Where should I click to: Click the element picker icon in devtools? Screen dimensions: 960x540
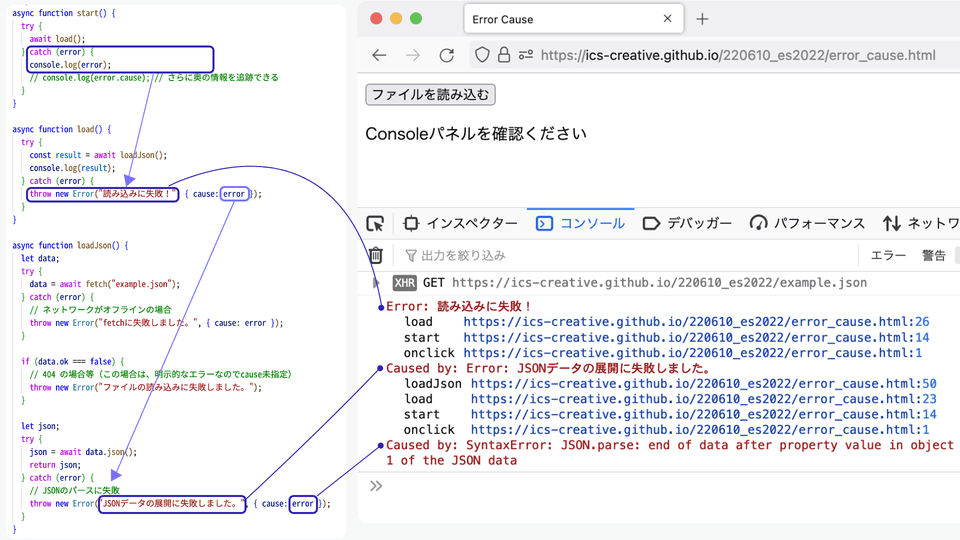pyautogui.click(x=375, y=223)
